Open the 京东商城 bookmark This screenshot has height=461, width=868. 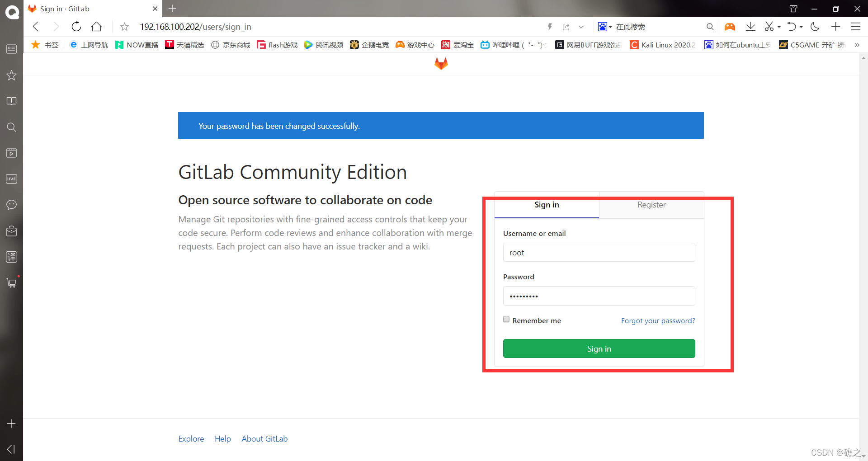pos(231,45)
